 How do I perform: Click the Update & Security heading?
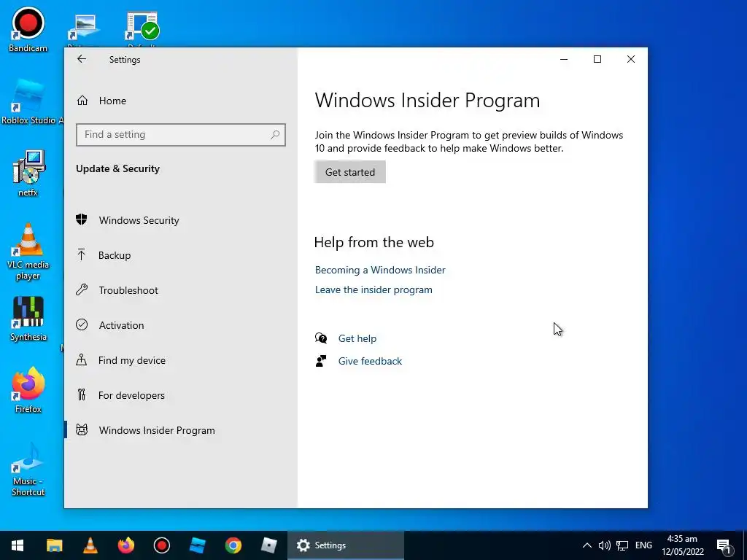[117, 168]
